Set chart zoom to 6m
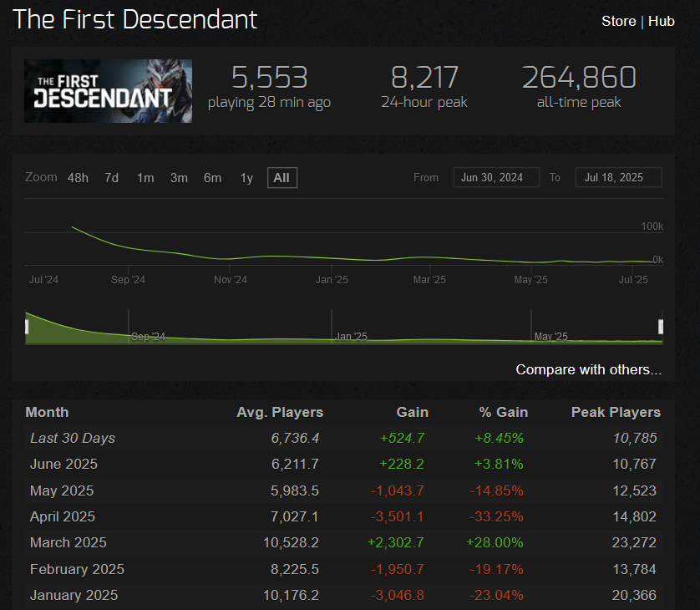The image size is (700, 610). coord(212,178)
